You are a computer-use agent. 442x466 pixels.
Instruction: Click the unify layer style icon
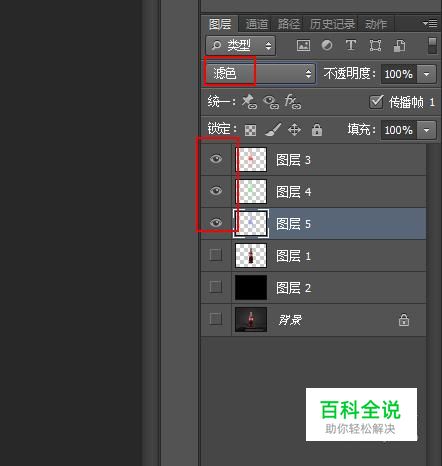(292, 102)
